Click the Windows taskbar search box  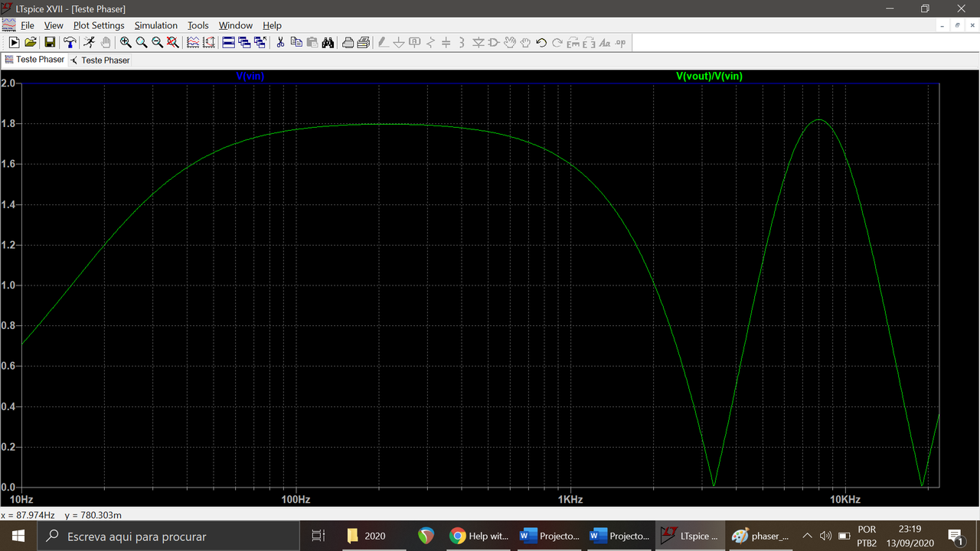[168, 536]
